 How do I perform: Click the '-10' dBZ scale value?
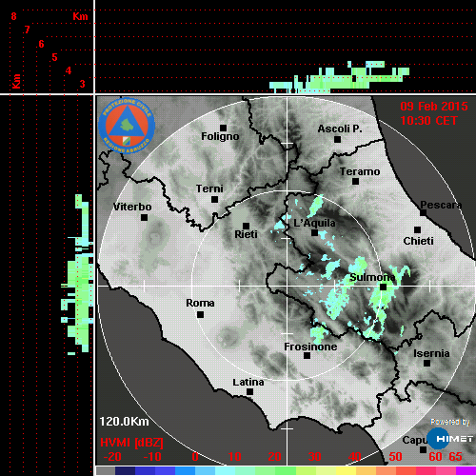(152, 457)
